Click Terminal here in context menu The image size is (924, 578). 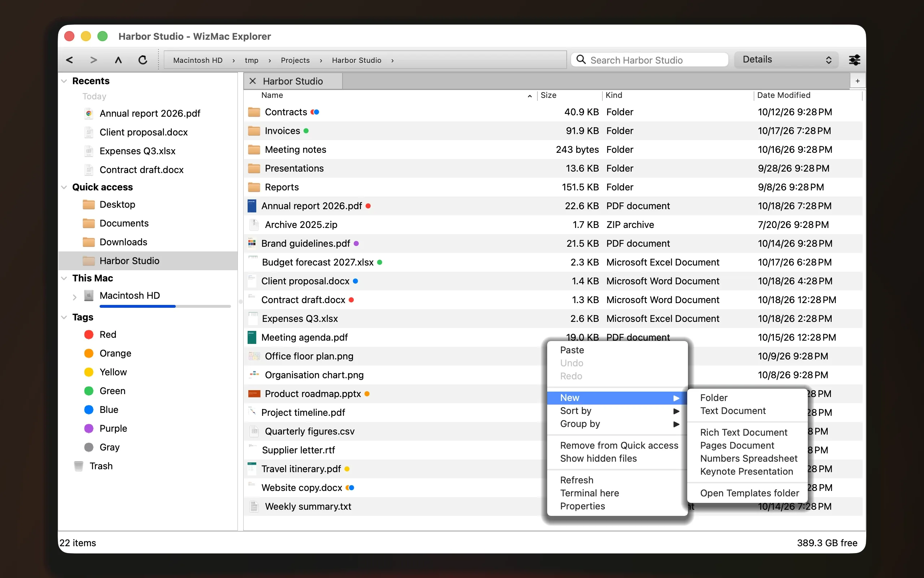(617, 493)
